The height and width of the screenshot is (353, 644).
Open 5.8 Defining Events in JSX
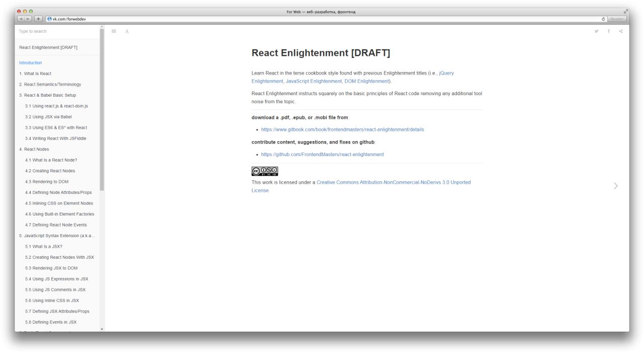point(51,322)
